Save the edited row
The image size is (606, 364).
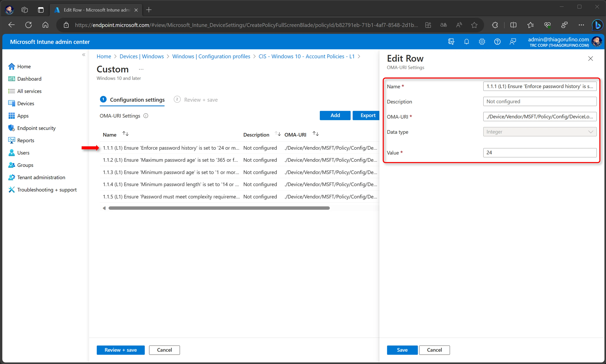click(x=402, y=350)
